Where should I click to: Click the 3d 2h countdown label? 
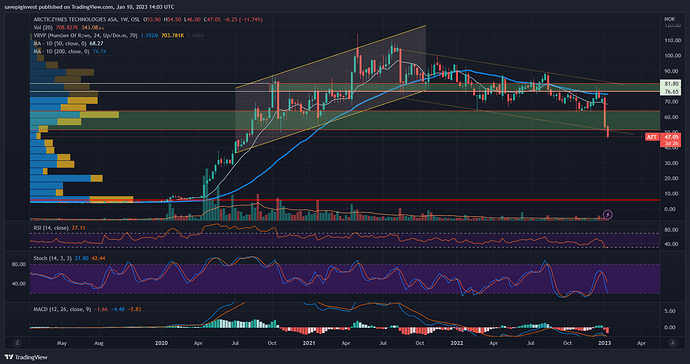click(x=672, y=143)
